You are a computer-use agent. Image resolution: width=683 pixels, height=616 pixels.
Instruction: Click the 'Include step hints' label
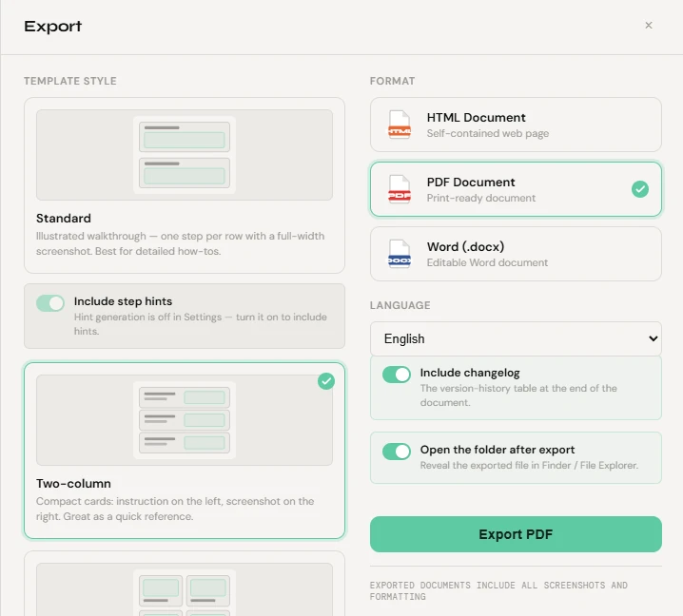123,301
